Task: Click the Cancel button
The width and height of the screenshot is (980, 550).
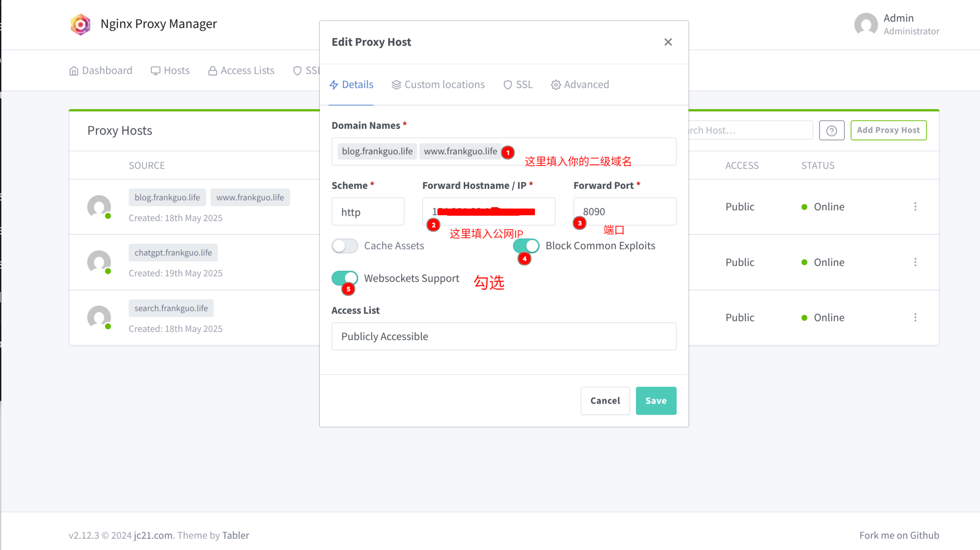Action: (605, 401)
